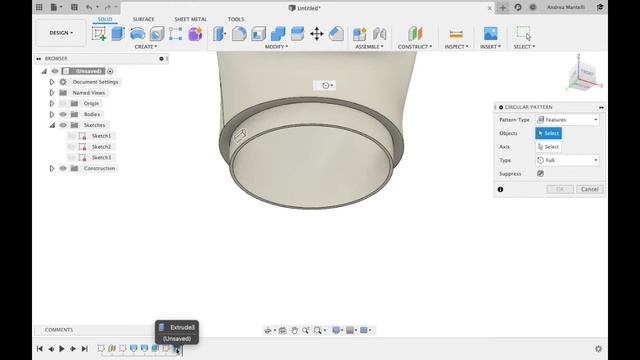Expand the Construction folder
The height and width of the screenshot is (360, 640).
click(x=52, y=168)
